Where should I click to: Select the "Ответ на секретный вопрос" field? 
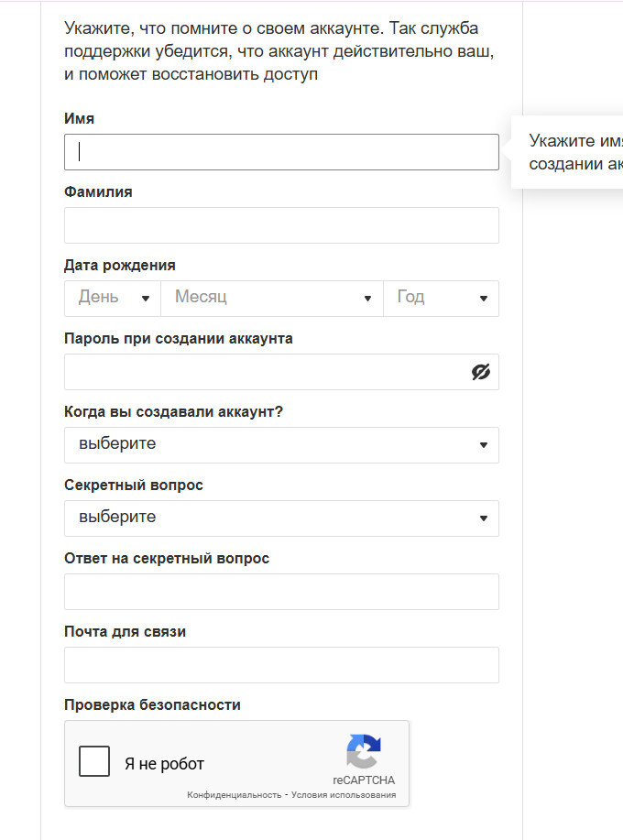click(x=281, y=592)
